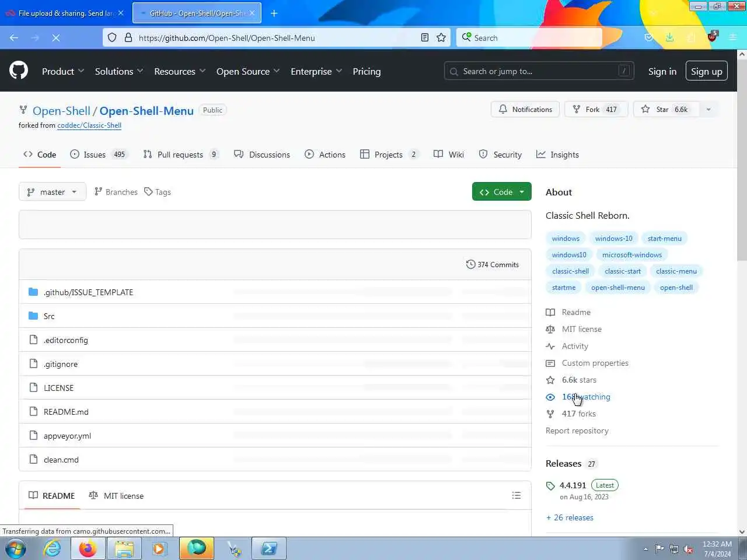This screenshot has width=747, height=560.
Task: Open the Src folder
Action: pos(49,316)
